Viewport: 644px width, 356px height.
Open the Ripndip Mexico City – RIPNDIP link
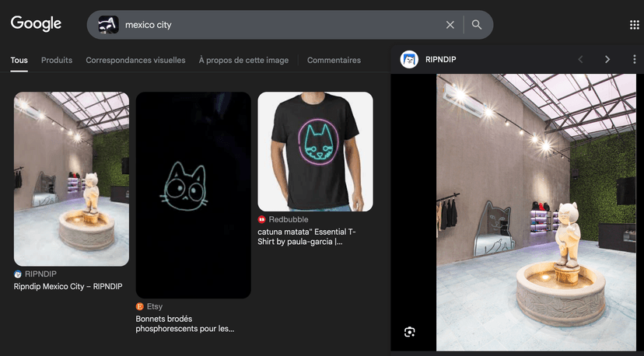pyautogui.click(x=68, y=287)
